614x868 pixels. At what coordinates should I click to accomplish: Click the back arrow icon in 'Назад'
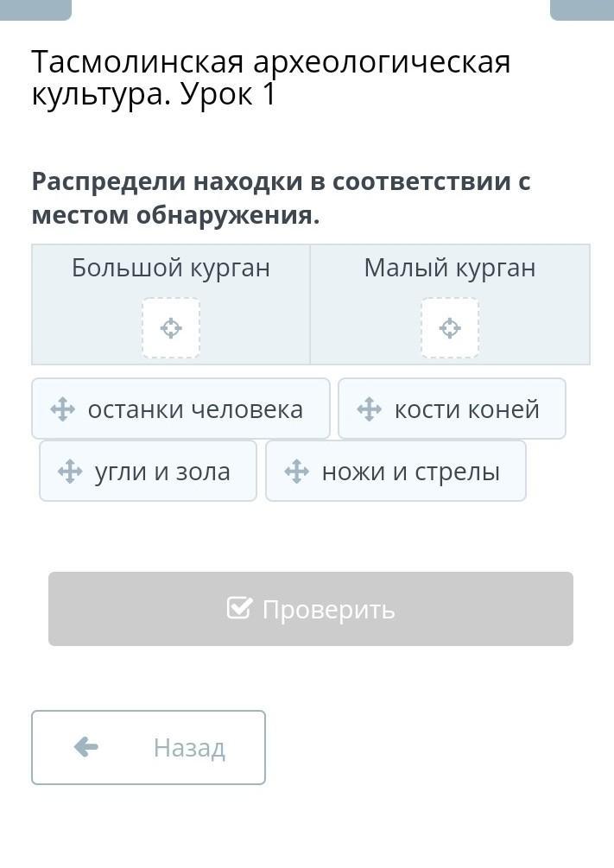pyautogui.click(x=86, y=747)
